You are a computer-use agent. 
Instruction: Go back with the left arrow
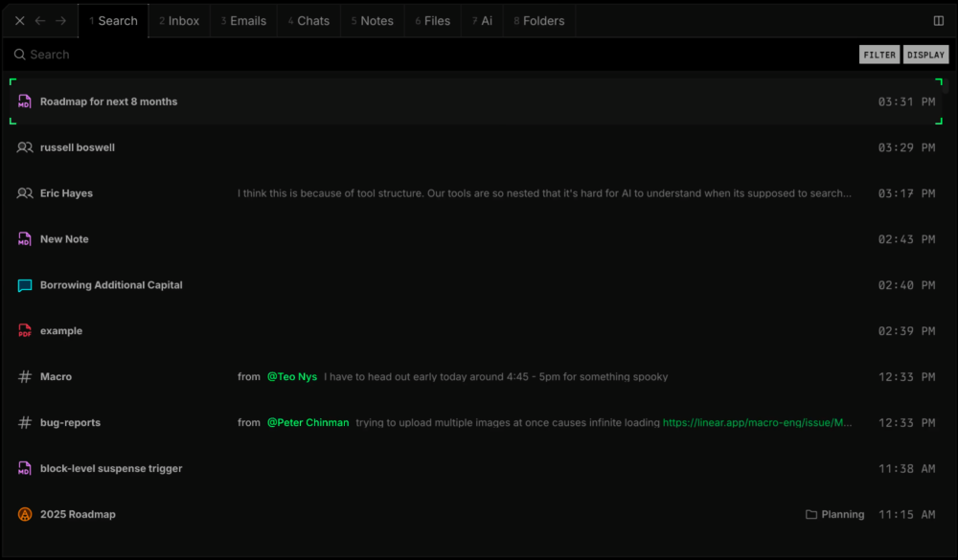[x=40, y=21]
